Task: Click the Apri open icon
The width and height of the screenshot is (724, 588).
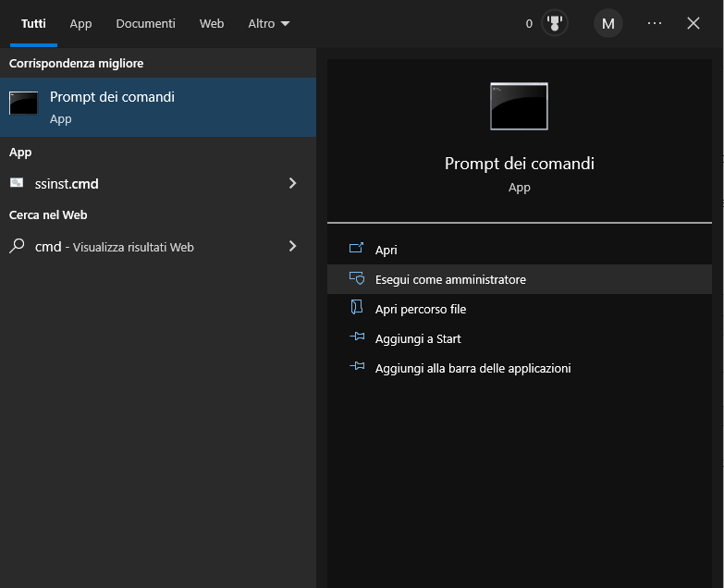Action: click(357, 250)
